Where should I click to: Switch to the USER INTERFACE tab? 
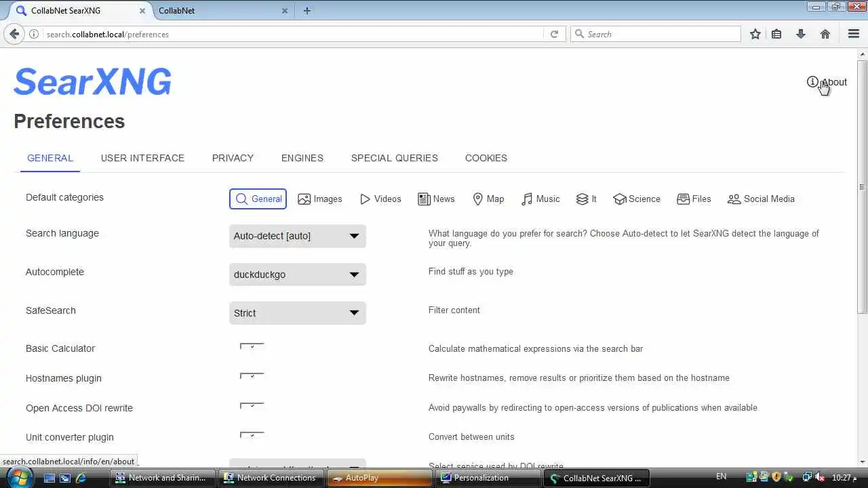[x=142, y=158]
